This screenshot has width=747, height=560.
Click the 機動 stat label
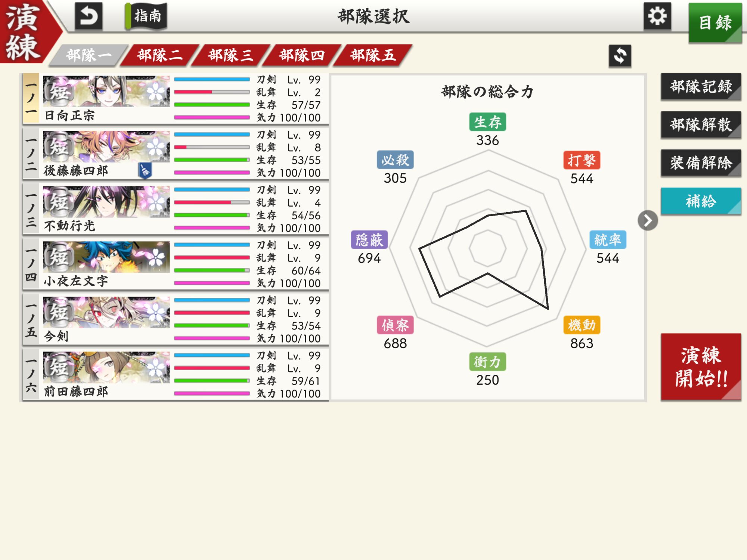tap(582, 325)
